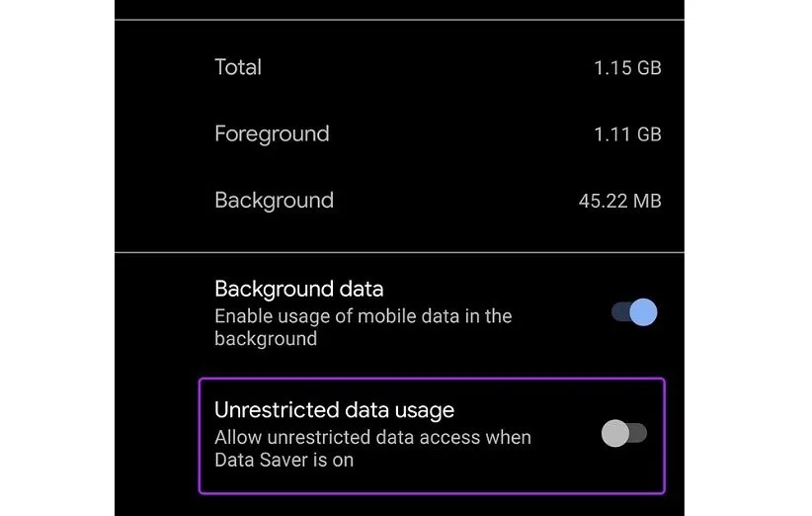Click the Foreground usage label

[x=272, y=133]
